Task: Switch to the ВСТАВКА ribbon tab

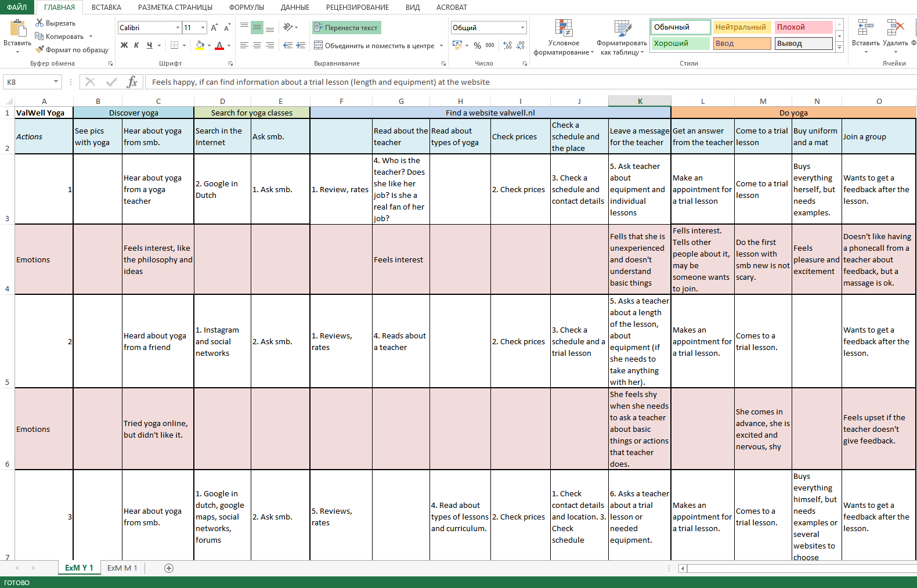Action: (106, 7)
